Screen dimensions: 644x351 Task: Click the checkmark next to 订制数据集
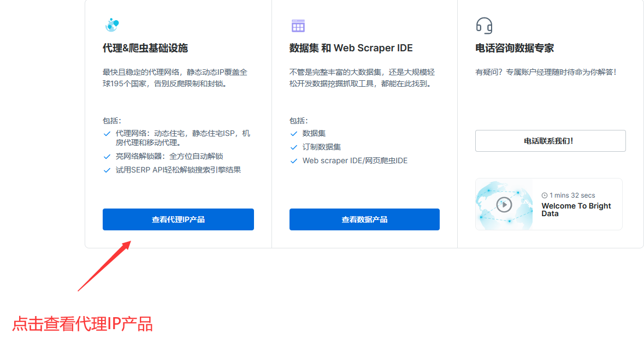pyautogui.click(x=293, y=147)
